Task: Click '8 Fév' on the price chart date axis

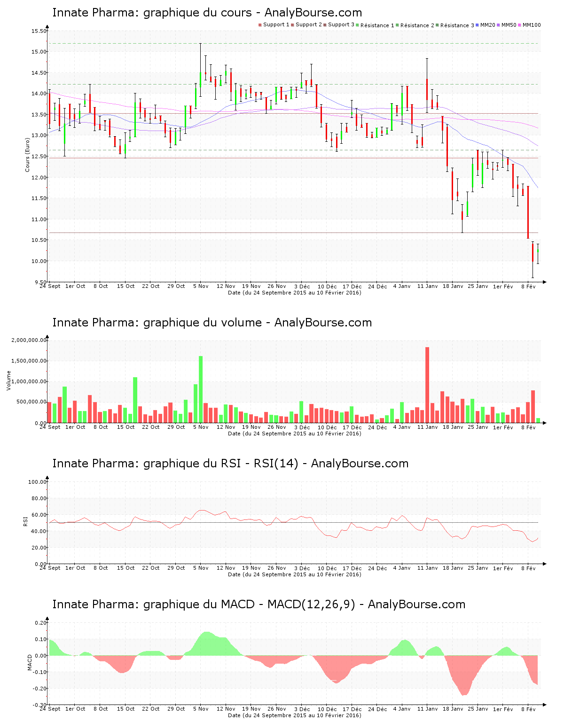Action: [x=528, y=286]
